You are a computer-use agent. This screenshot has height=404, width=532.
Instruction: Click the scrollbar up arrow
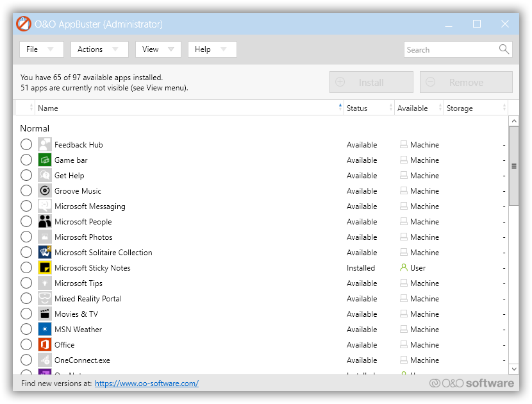(x=514, y=121)
